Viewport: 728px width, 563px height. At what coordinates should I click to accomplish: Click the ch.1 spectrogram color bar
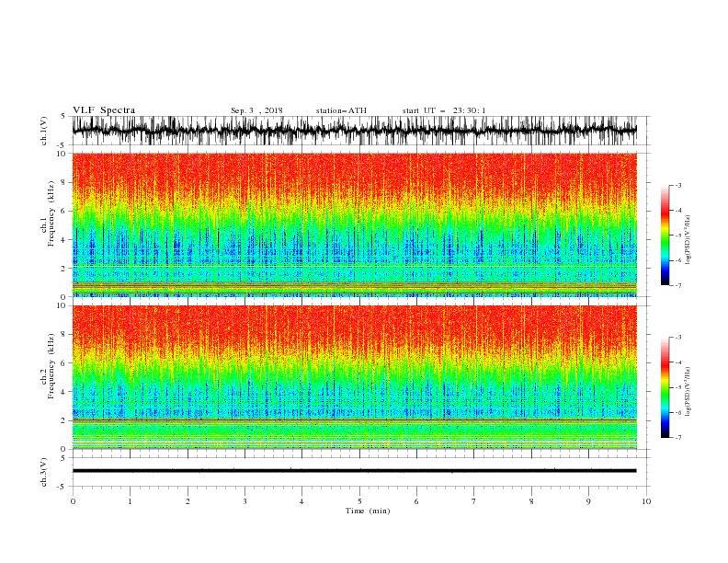[x=665, y=236]
